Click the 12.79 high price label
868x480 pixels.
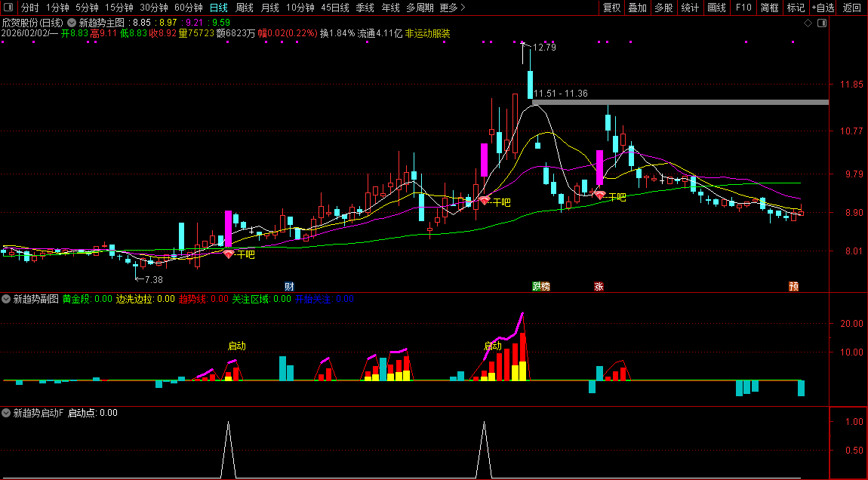[x=544, y=48]
